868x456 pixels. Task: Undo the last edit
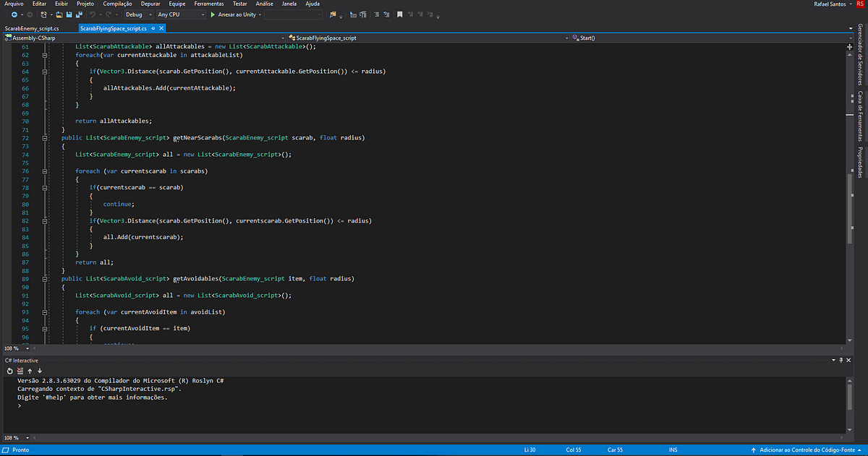pyautogui.click(x=93, y=14)
